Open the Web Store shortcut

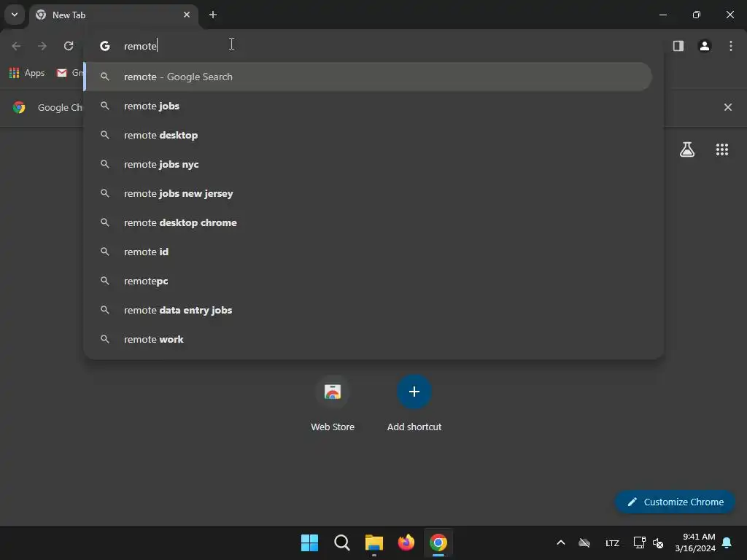pos(333,404)
